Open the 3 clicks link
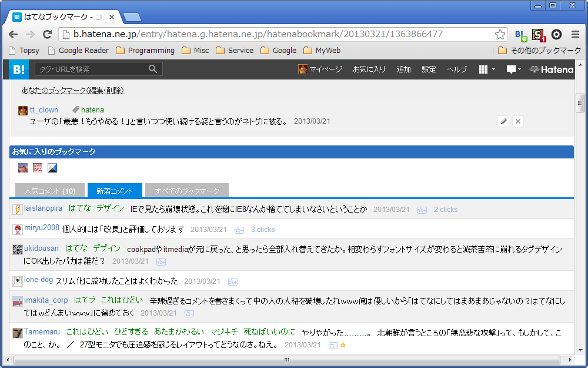 point(262,230)
